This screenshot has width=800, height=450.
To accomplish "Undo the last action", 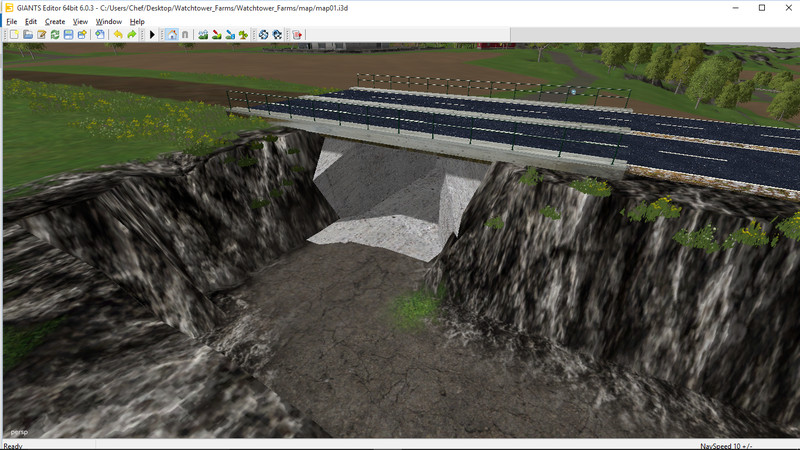I will pyautogui.click(x=118, y=35).
